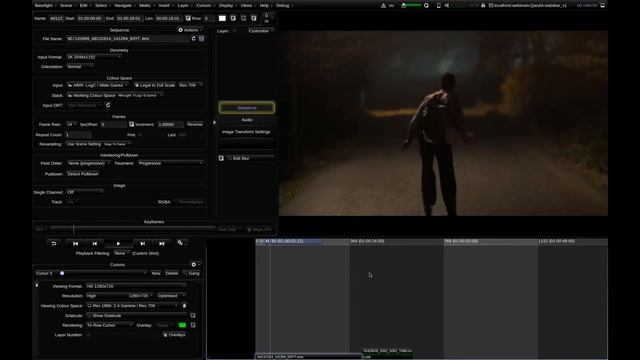Viewport: 640px width, 360px height.
Task: Toggle Legal to Full Scale checkbox
Action: [x=137, y=85]
